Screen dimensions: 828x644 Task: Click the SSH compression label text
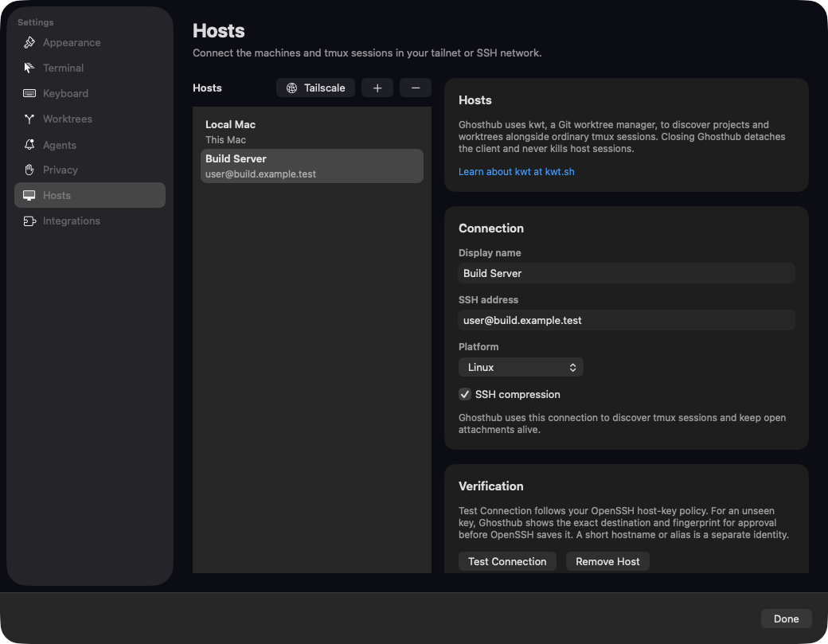(517, 394)
